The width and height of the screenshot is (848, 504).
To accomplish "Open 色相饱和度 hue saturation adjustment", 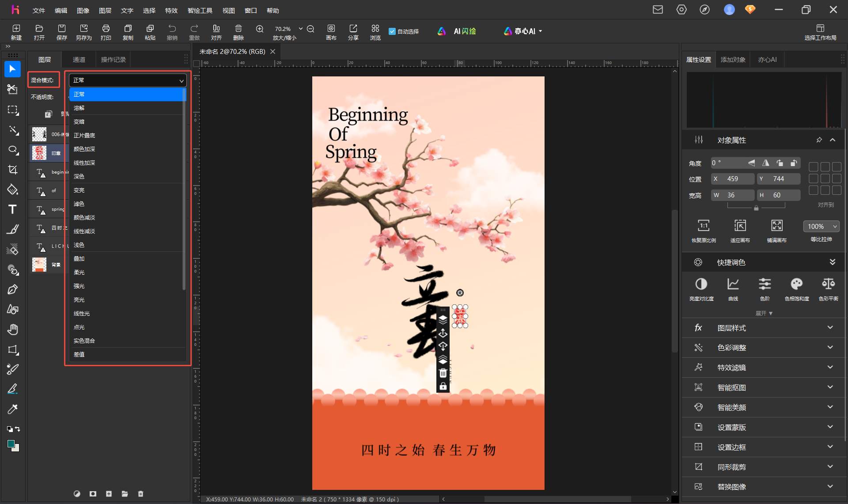I will click(x=797, y=289).
